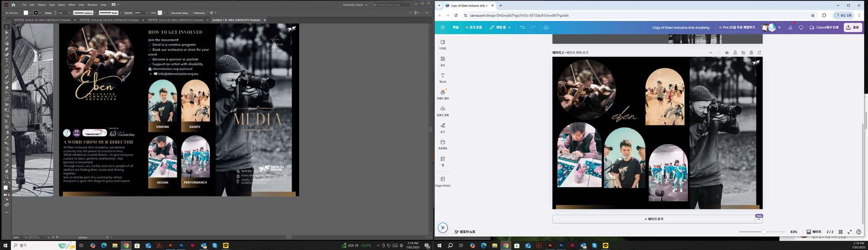This screenshot has width=868, height=250.
Task: Open the File (파일) menu in Canva
Action: [x=456, y=27]
